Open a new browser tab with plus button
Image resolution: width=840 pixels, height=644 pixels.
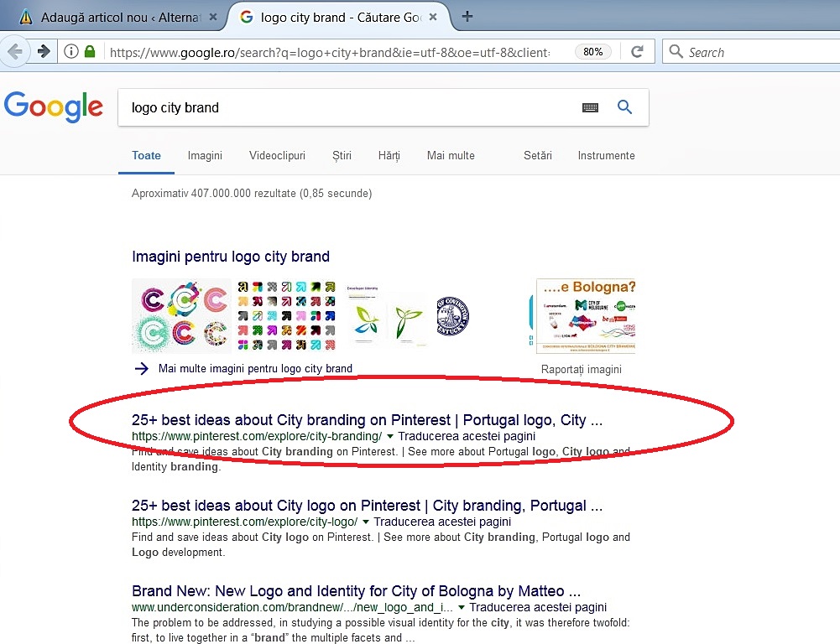(467, 17)
